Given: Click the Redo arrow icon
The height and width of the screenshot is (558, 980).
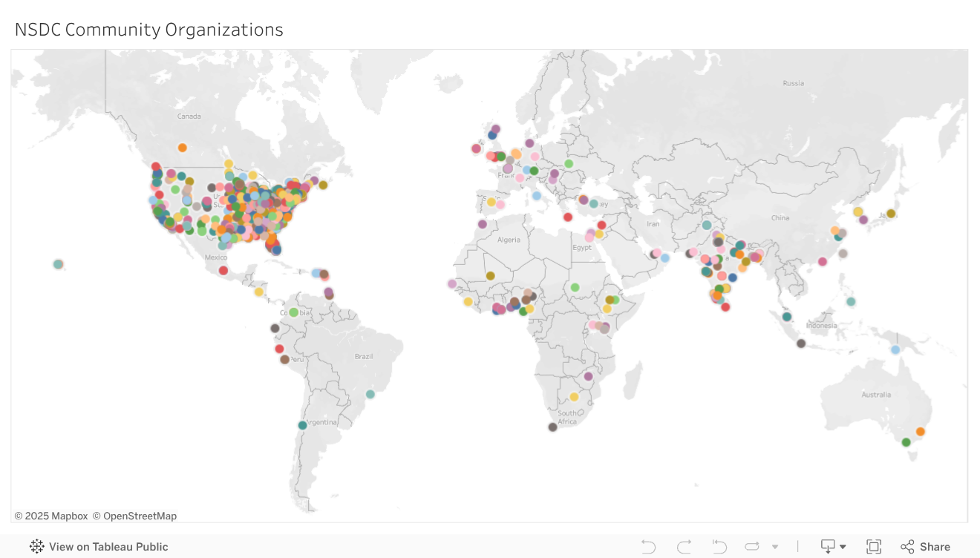Looking at the screenshot, I should coord(684,547).
